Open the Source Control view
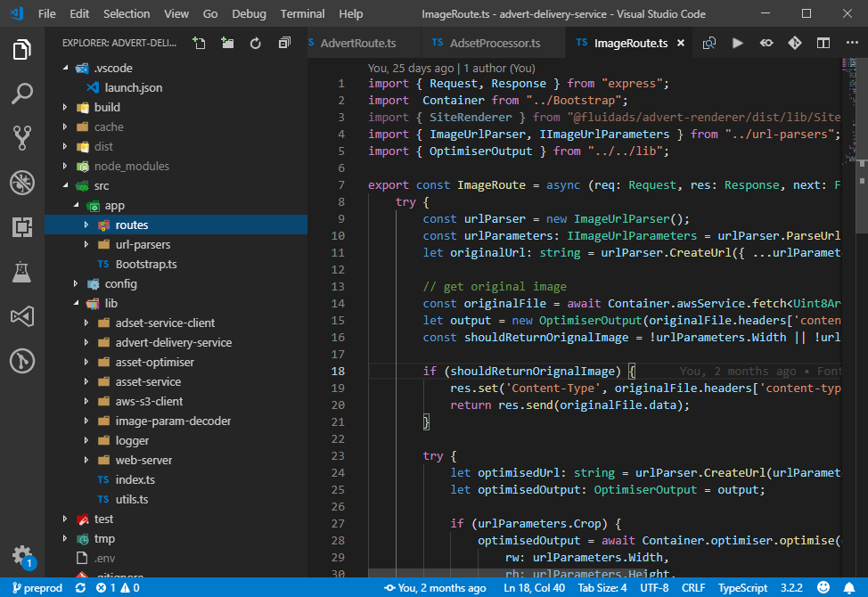 point(22,136)
